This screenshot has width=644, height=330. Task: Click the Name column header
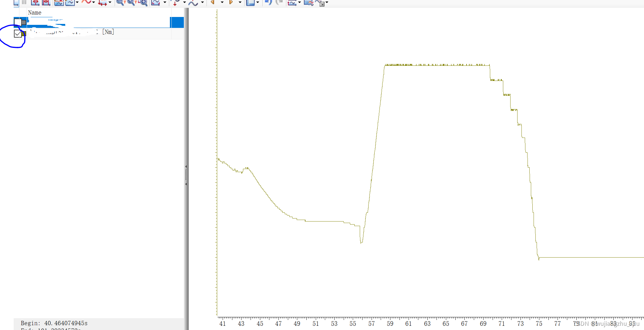(x=35, y=13)
